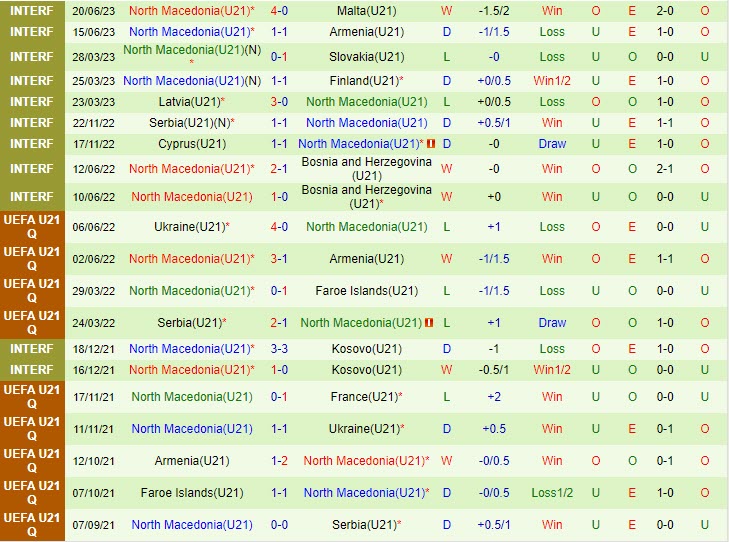Open Kosovo(U21) in 16/12/21 row
The width and height of the screenshot is (729, 542).
tap(366, 370)
